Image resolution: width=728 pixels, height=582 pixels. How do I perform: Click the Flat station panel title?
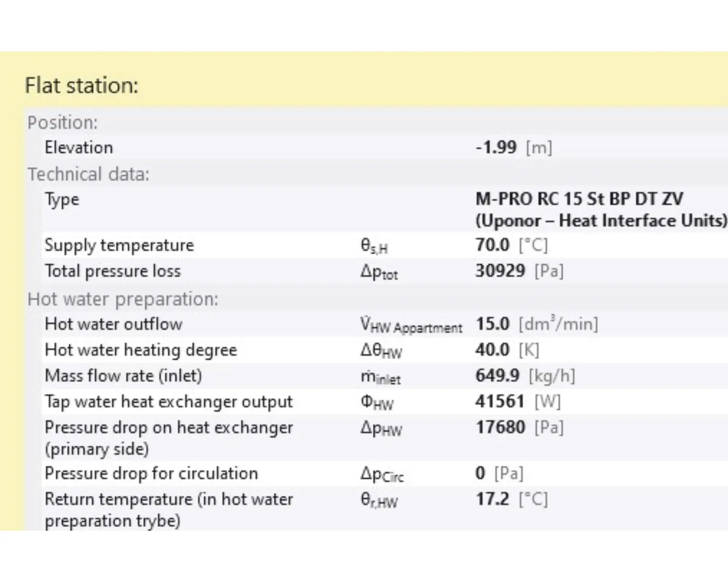[x=82, y=85]
